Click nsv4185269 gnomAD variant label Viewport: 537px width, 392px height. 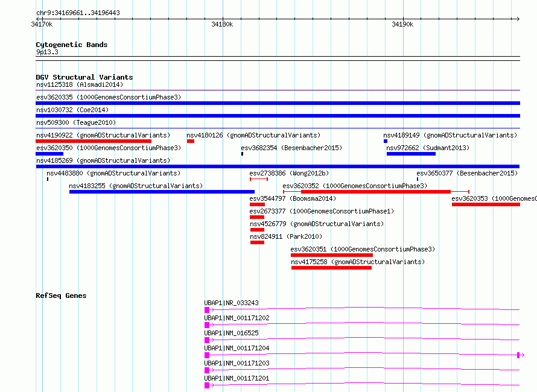point(103,160)
